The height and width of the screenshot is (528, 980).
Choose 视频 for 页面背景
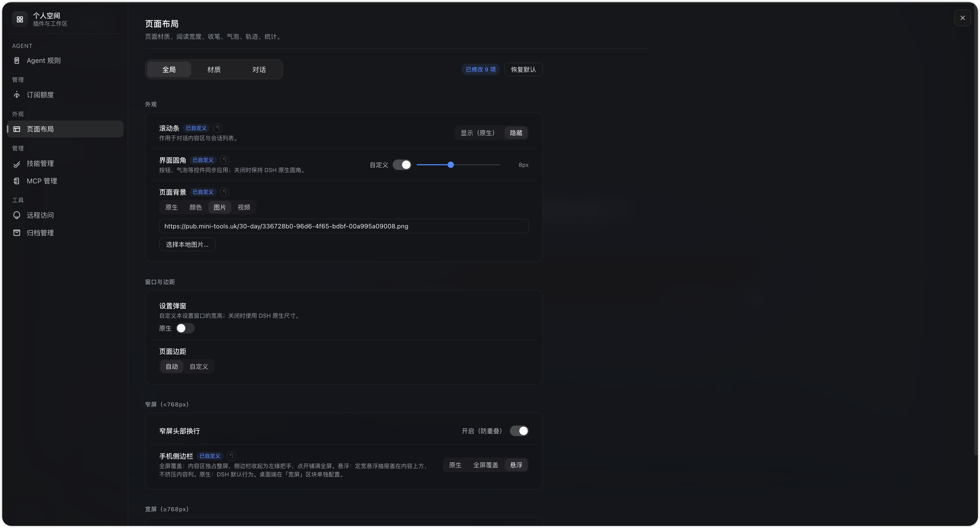point(244,207)
